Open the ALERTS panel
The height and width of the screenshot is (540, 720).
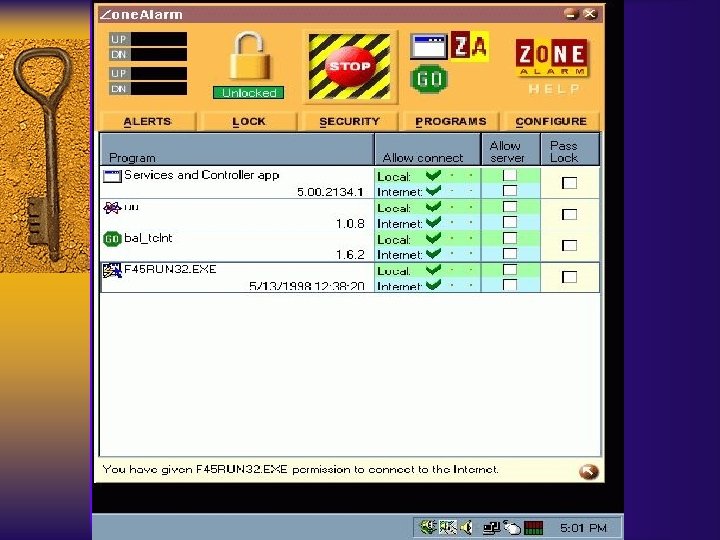[x=147, y=122]
